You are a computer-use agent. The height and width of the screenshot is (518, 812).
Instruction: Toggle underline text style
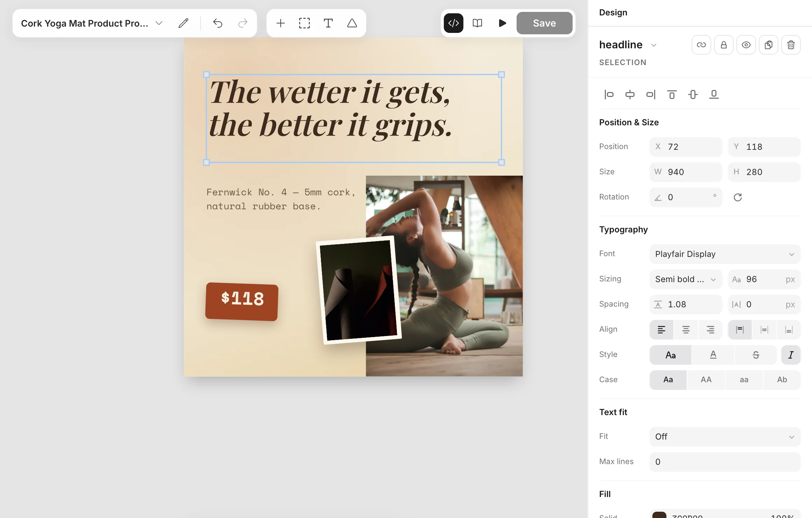pyautogui.click(x=713, y=355)
